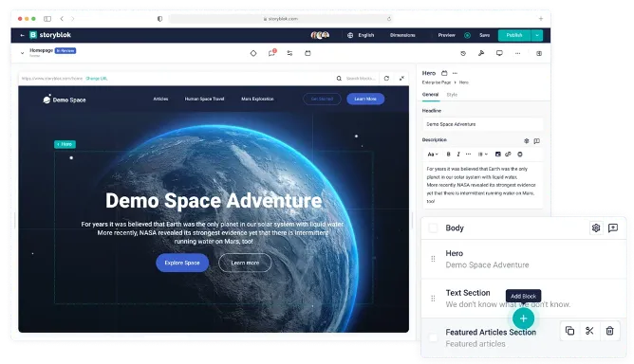Screen dimensions: 634x364
Task: Switch to the General tab
Action: coord(430,95)
